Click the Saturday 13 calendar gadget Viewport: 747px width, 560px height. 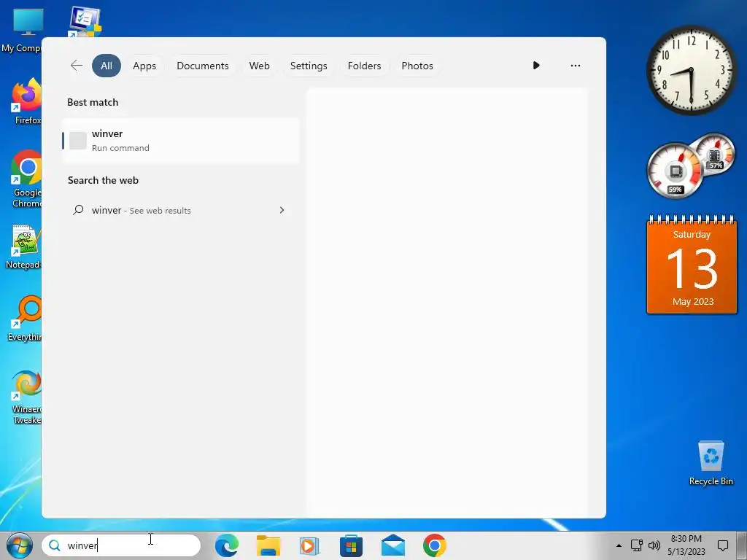point(692,265)
